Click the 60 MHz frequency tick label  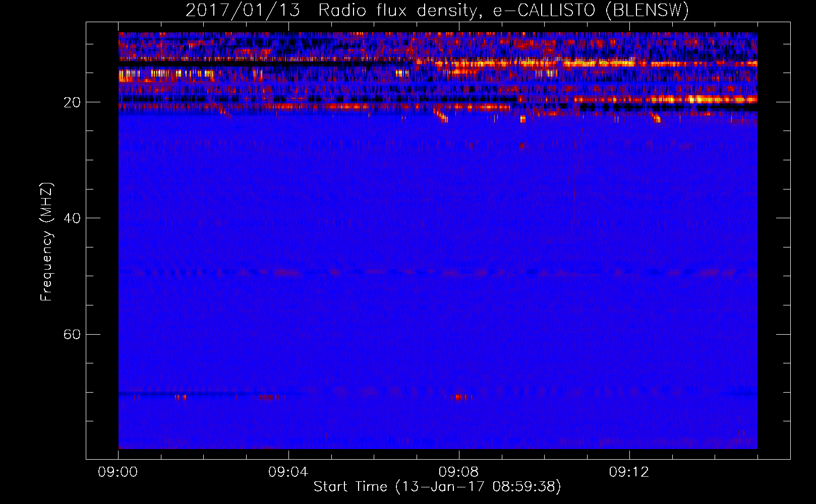tap(72, 335)
